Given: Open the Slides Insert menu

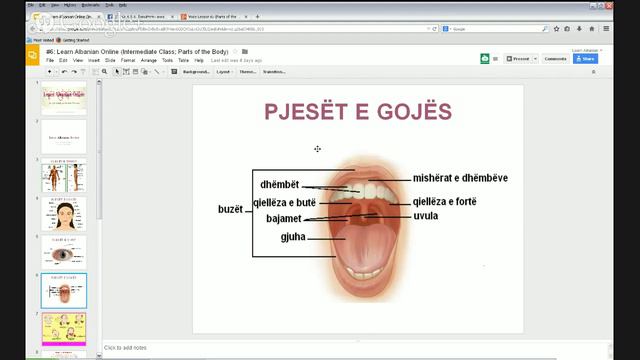Looking at the screenshot, I should (x=94, y=60).
